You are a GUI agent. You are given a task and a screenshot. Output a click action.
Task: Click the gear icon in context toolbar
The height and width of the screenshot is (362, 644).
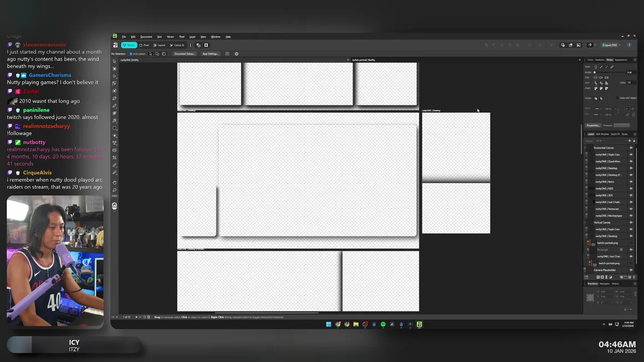coord(236,54)
